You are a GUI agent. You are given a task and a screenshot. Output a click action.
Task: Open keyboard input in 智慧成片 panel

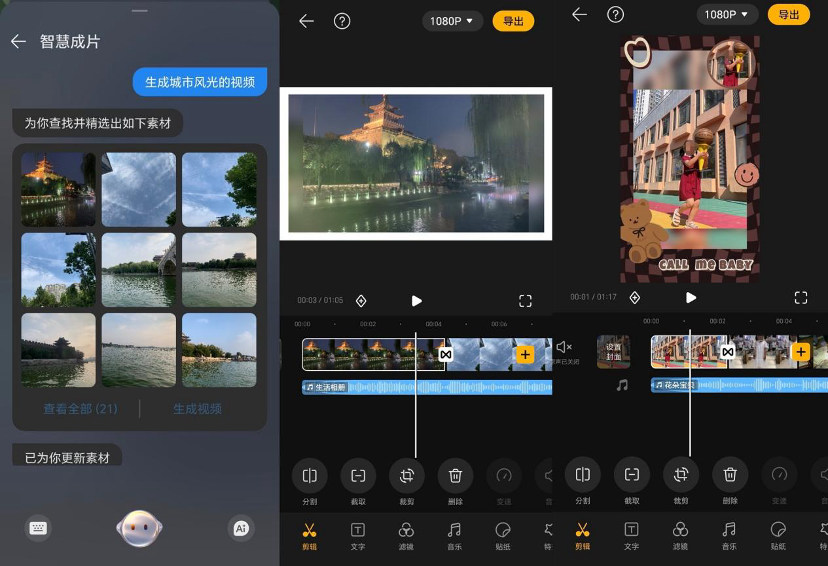coord(38,528)
